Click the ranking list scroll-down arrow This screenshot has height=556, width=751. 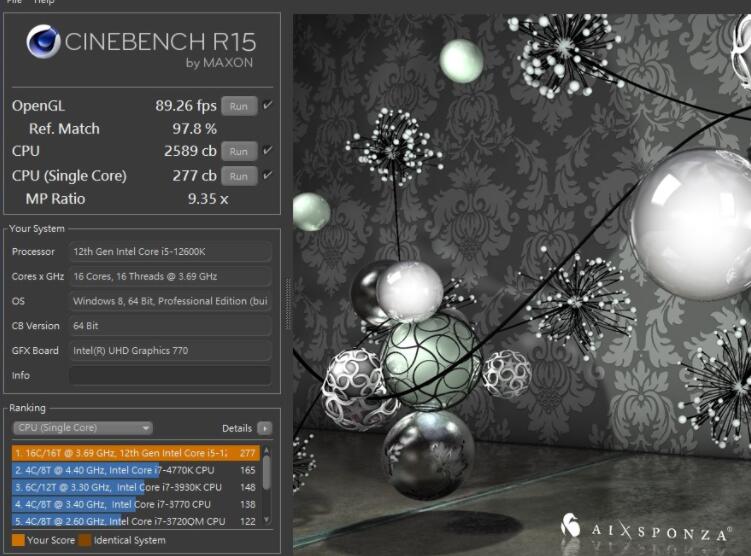[x=267, y=521]
